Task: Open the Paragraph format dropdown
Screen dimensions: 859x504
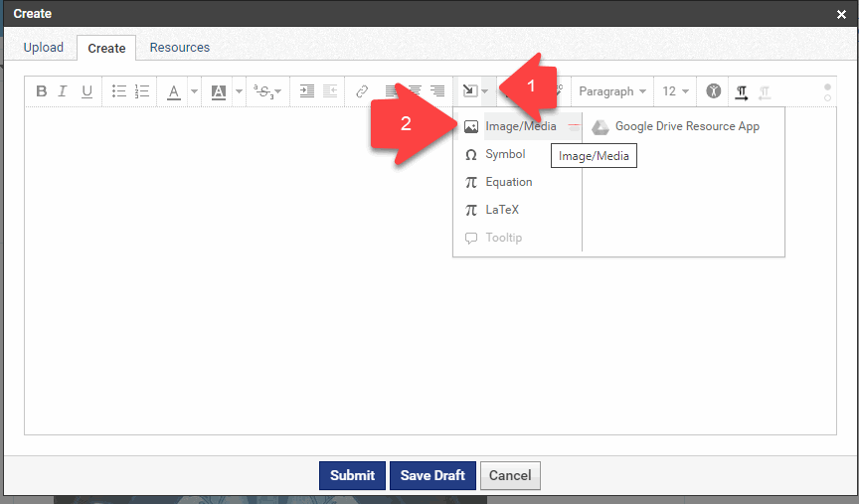Action: pyautogui.click(x=612, y=91)
